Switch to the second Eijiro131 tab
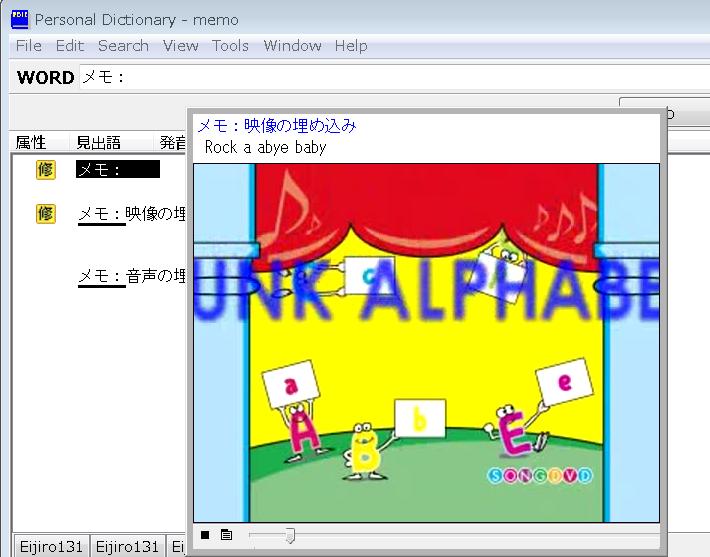This screenshot has height=557, width=710. point(127,546)
